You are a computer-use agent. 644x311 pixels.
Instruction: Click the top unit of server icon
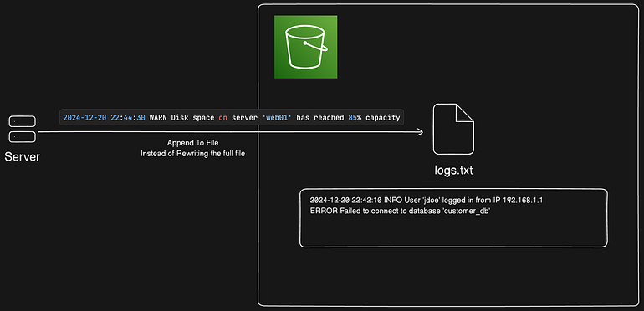click(23, 121)
